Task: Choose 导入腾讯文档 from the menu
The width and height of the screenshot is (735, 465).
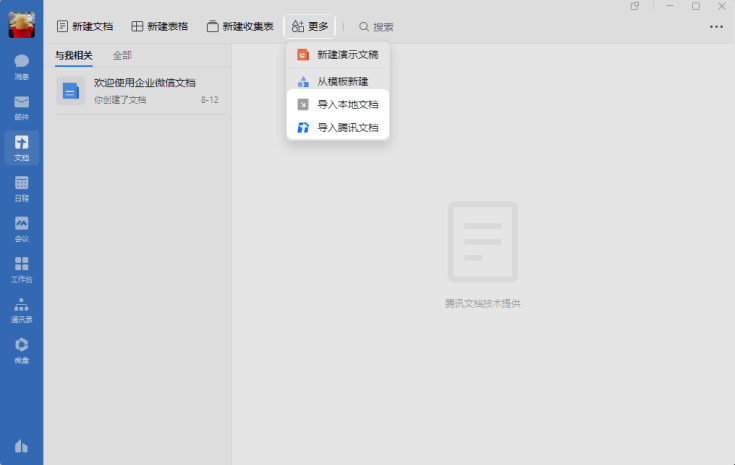Action: [x=338, y=128]
